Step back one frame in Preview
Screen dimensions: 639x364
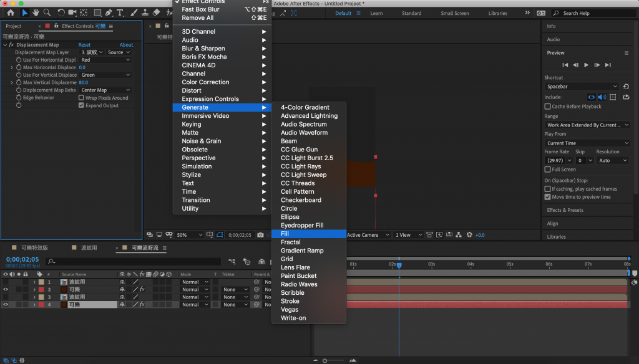575,65
